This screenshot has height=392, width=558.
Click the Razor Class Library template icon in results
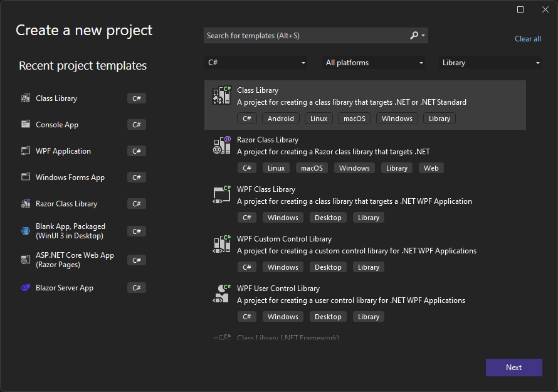pyautogui.click(x=222, y=145)
